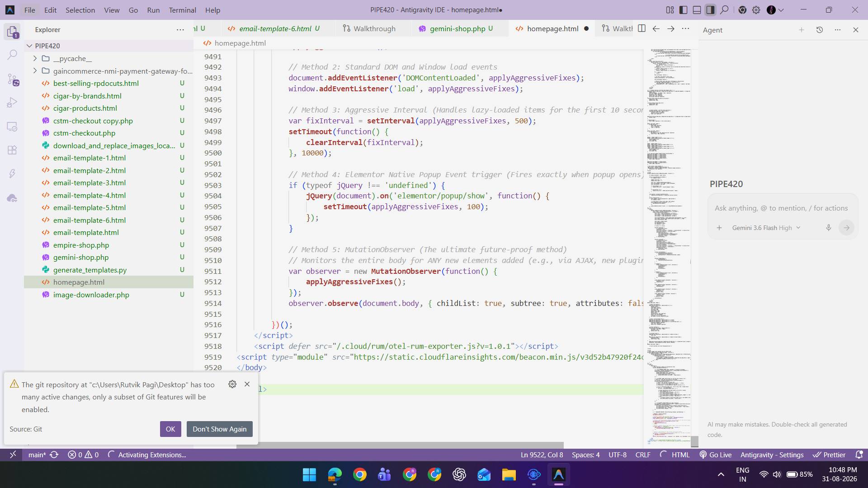Start voice input microphone in Agent panel
The width and height of the screenshot is (868, 488).
828,228
